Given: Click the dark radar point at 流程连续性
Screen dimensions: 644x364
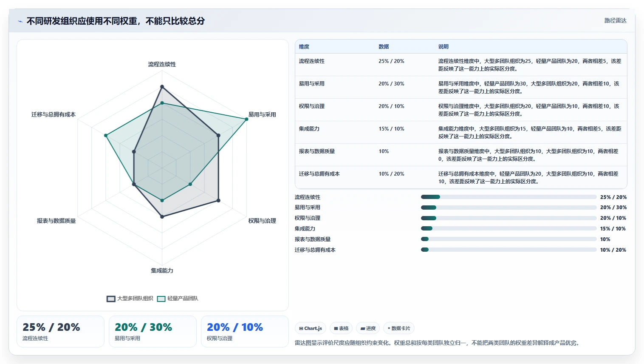Looking at the screenshot, I should (162, 87).
